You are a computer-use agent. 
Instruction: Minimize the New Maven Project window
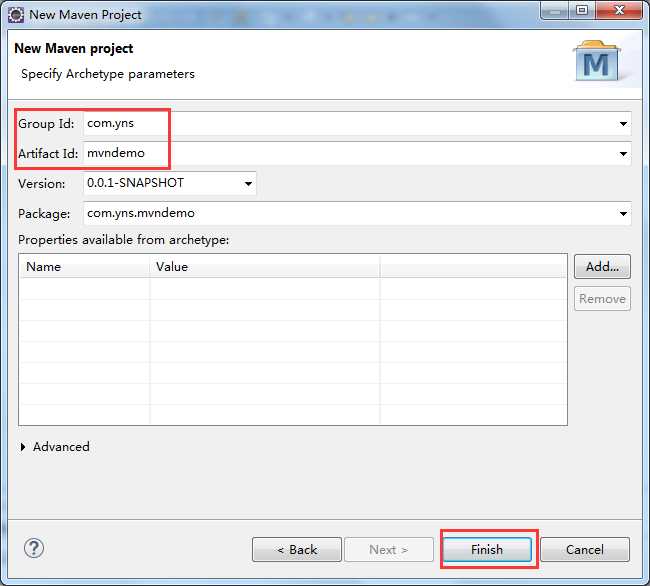click(555, 10)
